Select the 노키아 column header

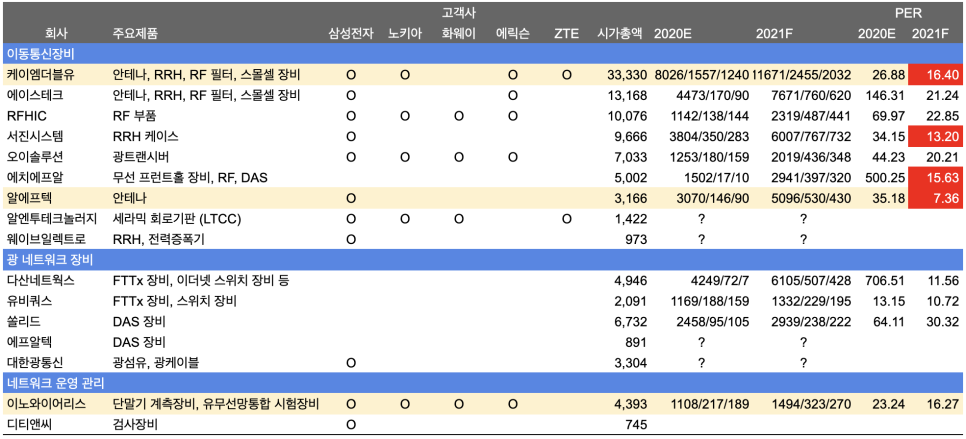[405, 34]
